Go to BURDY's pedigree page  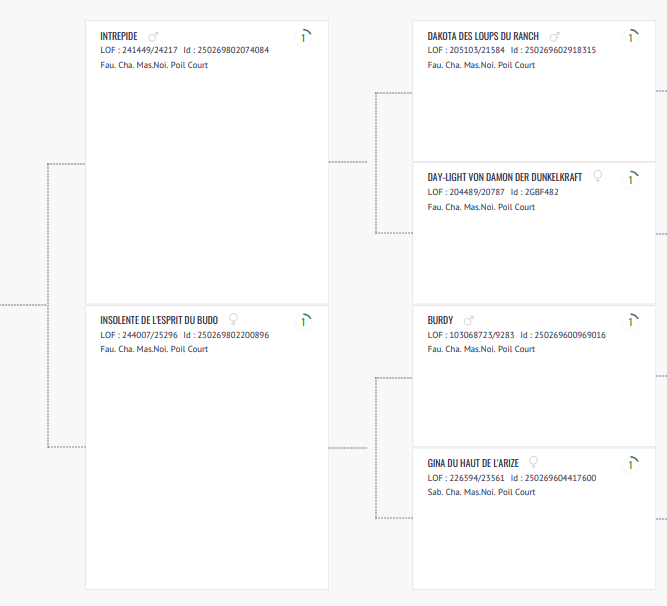click(x=440, y=320)
